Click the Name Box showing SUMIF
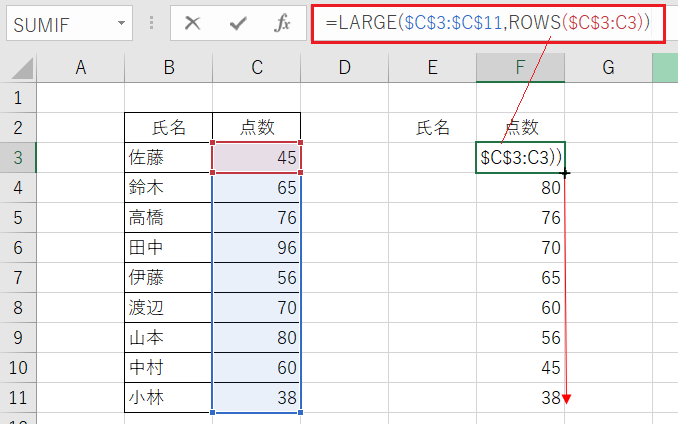This screenshot has height=424, width=678. [69, 23]
